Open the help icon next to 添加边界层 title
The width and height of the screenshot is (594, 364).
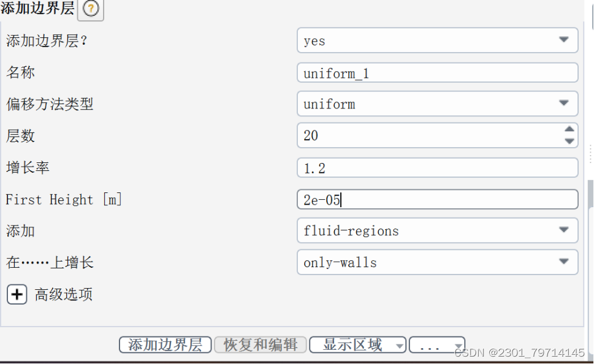click(89, 9)
